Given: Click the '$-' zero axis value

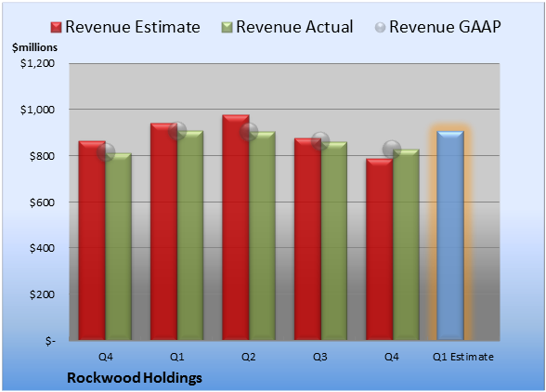Looking at the screenshot, I should pyautogui.click(x=50, y=341).
